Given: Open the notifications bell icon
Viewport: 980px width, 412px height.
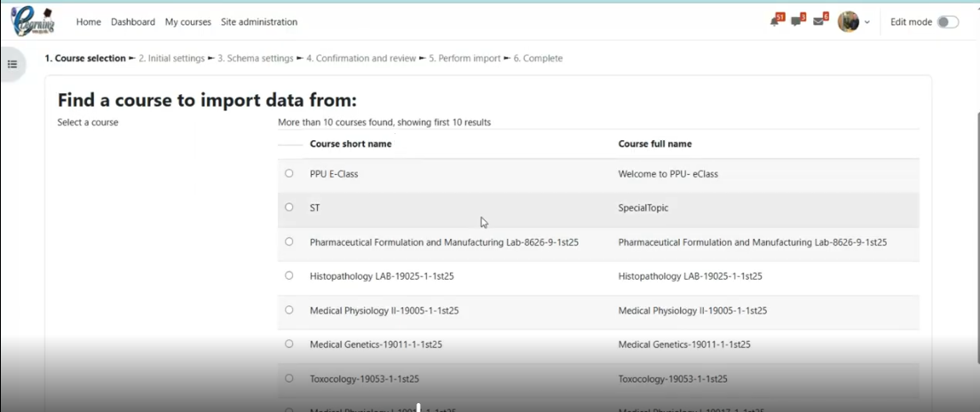Looking at the screenshot, I should pyautogui.click(x=776, y=22).
